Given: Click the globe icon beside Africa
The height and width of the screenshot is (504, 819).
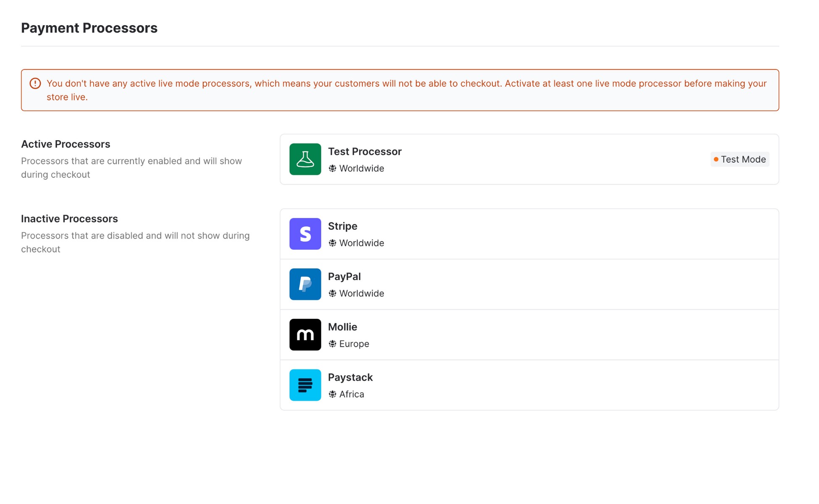Looking at the screenshot, I should 332,394.
